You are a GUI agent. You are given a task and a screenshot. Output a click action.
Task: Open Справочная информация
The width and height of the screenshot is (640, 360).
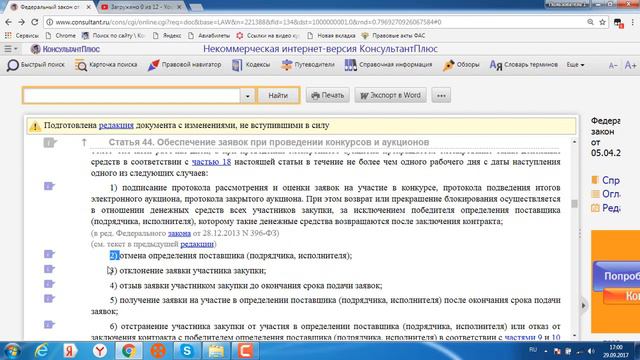point(388,65)
